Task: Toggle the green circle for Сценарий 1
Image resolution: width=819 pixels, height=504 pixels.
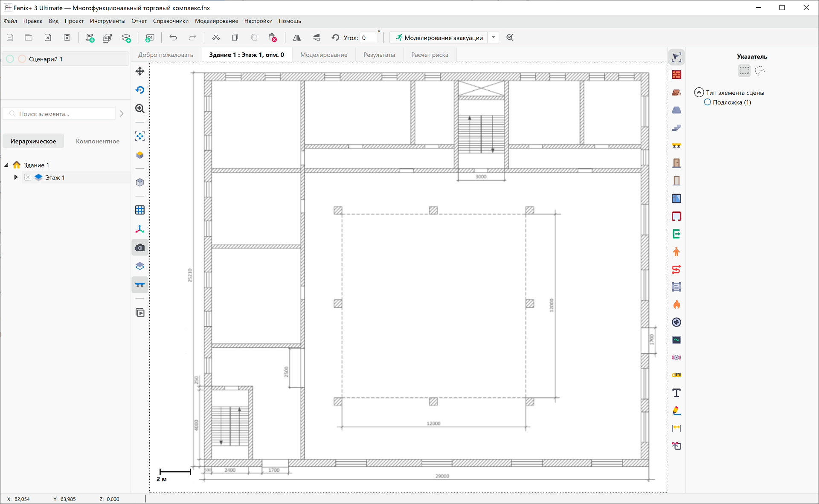Action: [10, 59]
